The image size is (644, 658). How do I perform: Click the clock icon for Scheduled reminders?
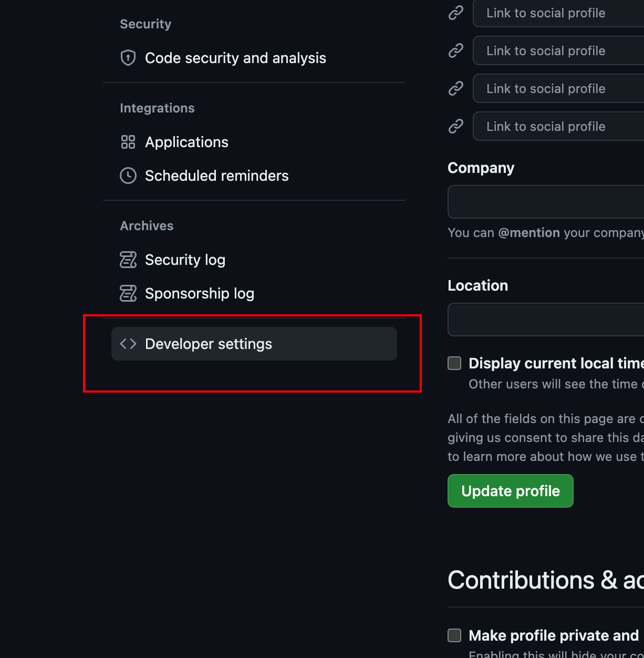pos(128,176)
